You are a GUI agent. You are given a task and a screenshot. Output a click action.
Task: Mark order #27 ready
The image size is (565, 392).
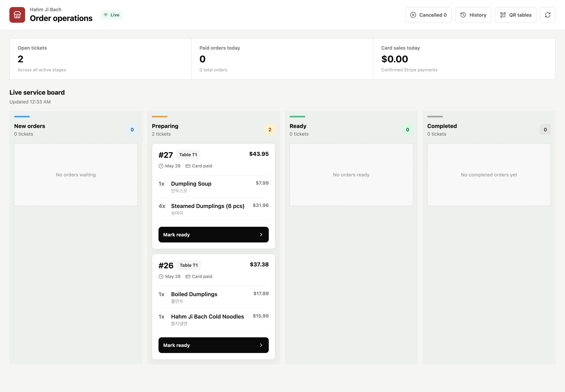pyautogui.click(x=213, y=235)
